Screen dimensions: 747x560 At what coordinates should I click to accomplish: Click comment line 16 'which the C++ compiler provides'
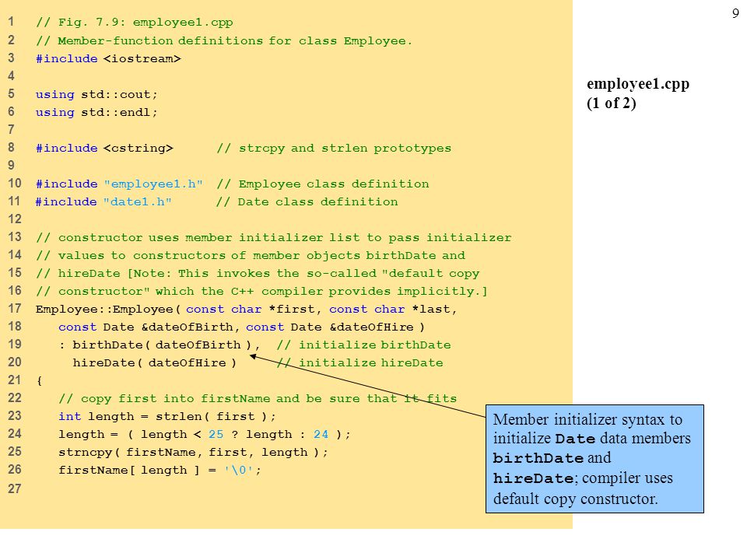pyautogui.click(x=262, y=291)
